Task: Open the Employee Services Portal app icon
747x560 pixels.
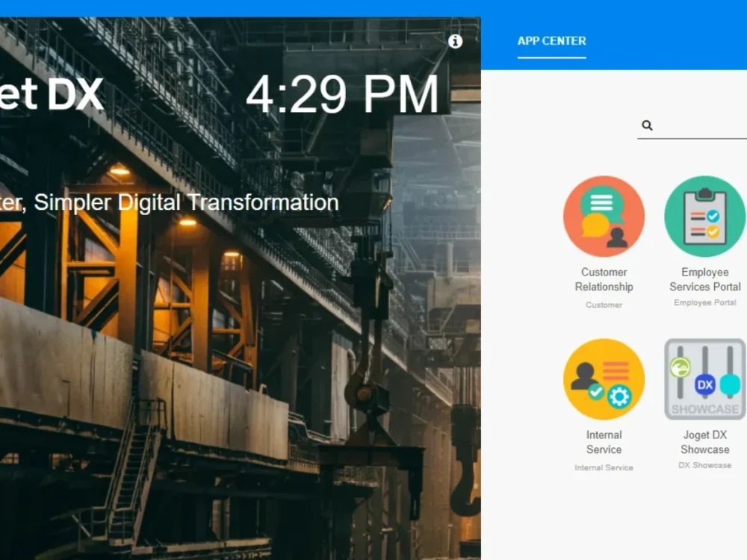Action: coord(704,217)
